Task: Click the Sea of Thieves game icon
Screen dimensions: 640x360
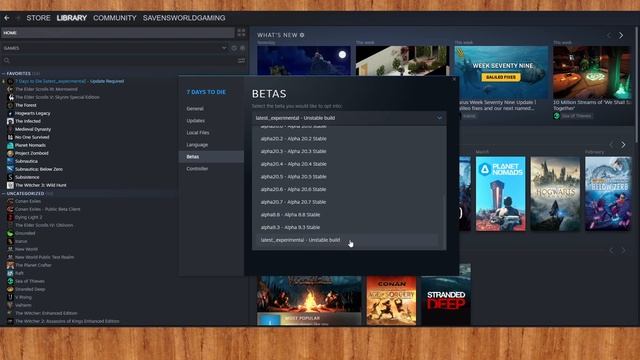Action: pyautogui.click(x=10, y=281)
